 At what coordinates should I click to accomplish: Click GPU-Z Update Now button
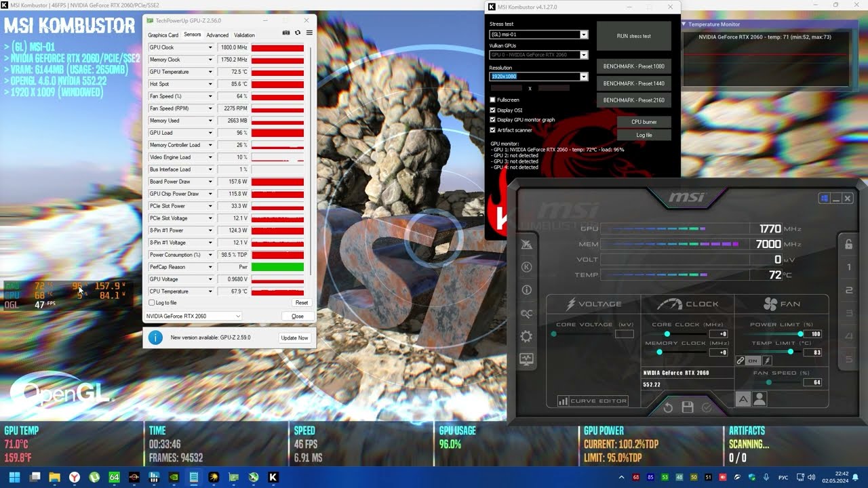(x=294, y=338)
